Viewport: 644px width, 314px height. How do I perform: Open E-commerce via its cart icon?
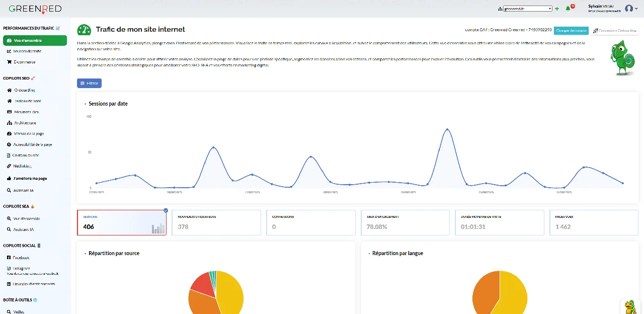pyautogui.click(x=9, y=62)
